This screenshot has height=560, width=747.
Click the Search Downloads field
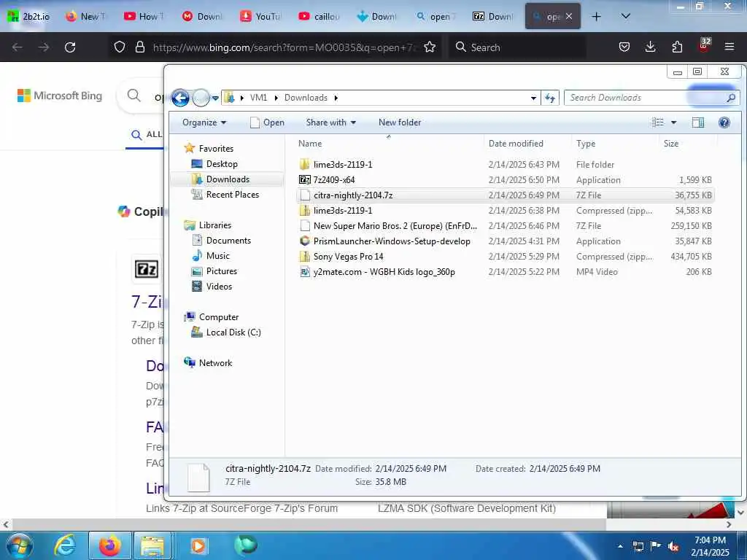[651, 98]
